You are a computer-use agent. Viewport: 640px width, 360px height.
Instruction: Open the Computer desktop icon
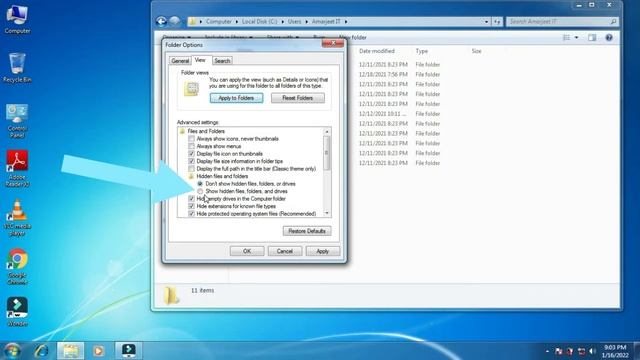[17, 19]
